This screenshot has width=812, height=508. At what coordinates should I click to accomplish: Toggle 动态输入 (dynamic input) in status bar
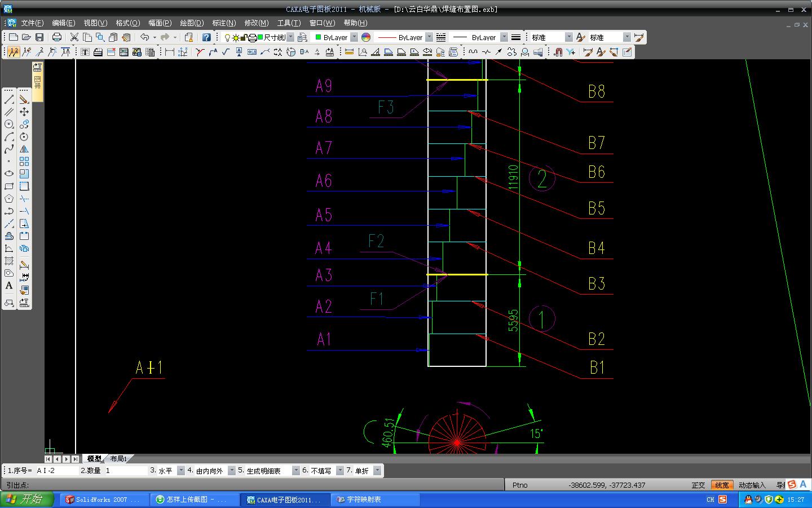(752, 485)
